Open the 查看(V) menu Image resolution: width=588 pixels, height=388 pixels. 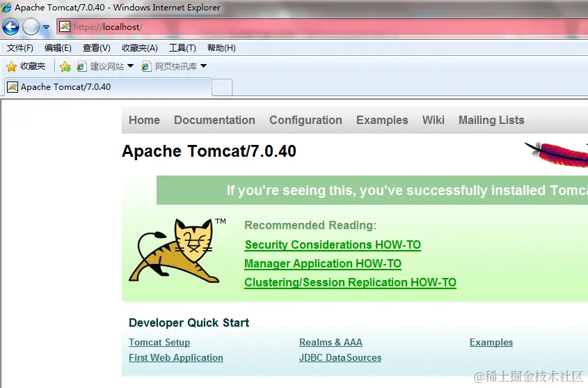(x=96, y=48)
